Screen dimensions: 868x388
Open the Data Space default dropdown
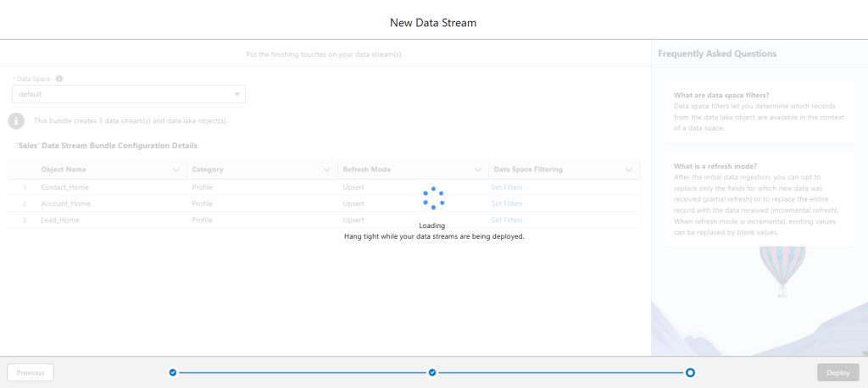[x=129, y=94]
